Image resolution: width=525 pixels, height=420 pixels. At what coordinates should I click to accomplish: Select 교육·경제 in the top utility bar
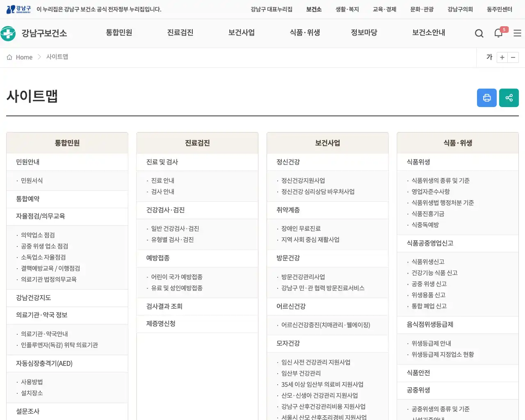click(x=384, y=9)
